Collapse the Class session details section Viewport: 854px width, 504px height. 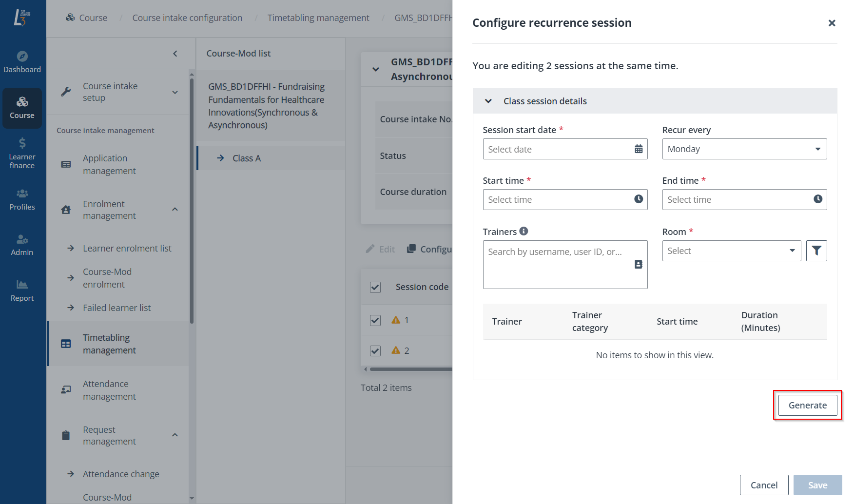pyautogui.click(x=488, y=101)
